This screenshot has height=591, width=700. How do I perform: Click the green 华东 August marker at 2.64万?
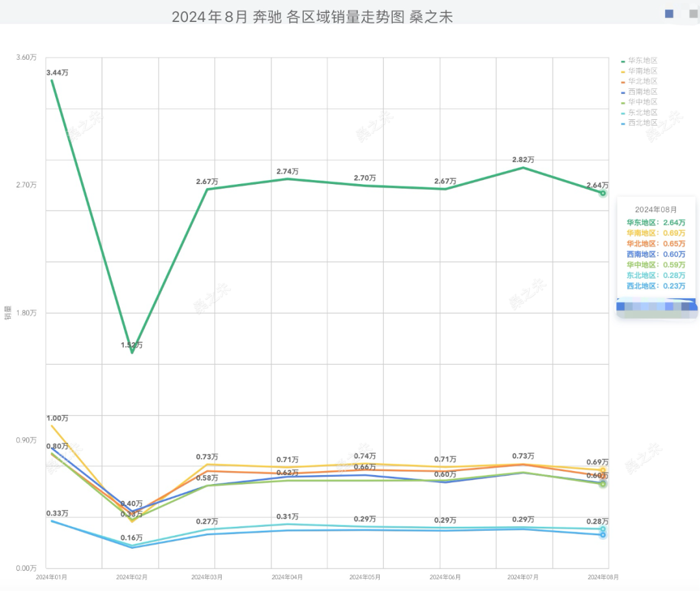pos(603,193)
